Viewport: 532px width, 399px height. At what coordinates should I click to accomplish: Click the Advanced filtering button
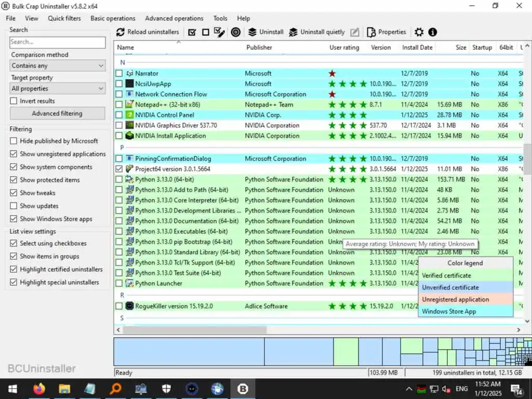coord(57,113)
